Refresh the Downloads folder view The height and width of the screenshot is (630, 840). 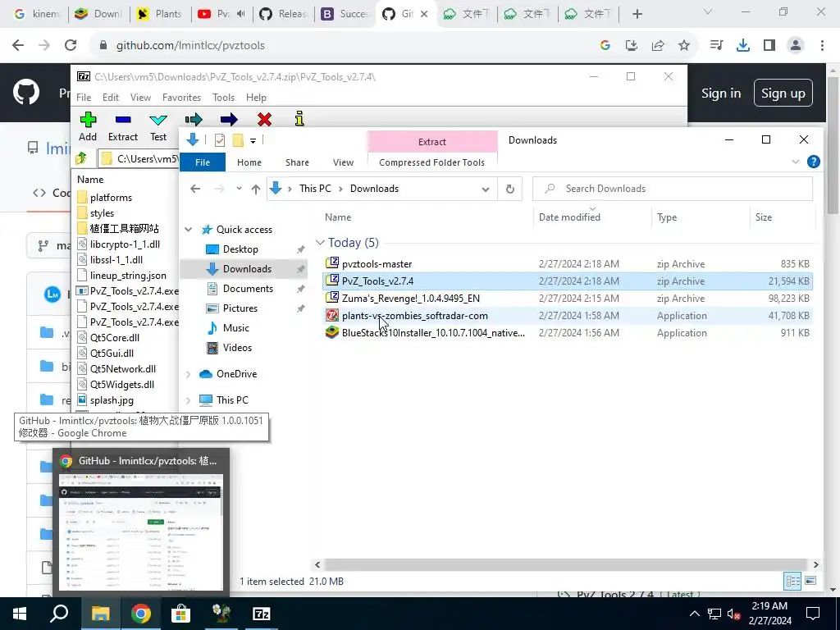pos(510,189)
